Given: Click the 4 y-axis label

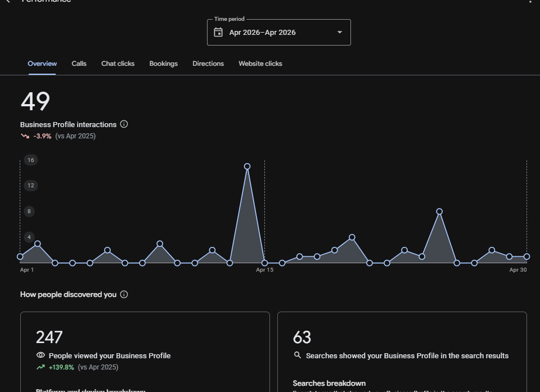Looking at the screenshot, I should (x=29, y=237).
